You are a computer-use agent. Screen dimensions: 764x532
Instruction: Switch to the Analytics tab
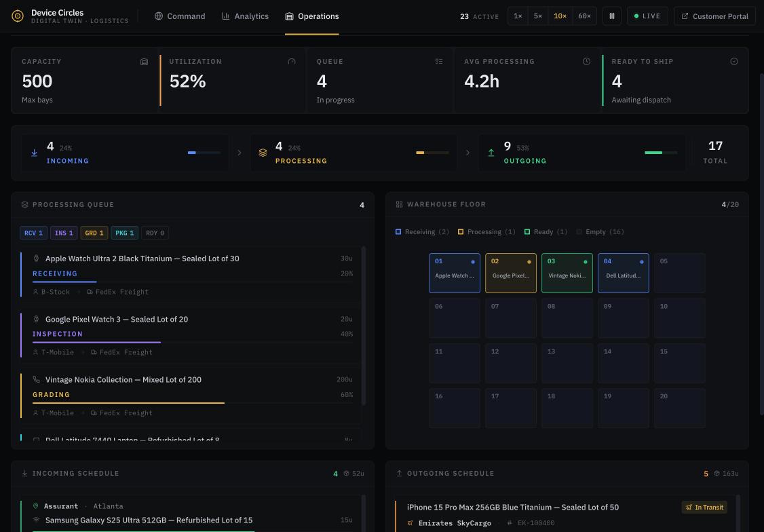245,16
